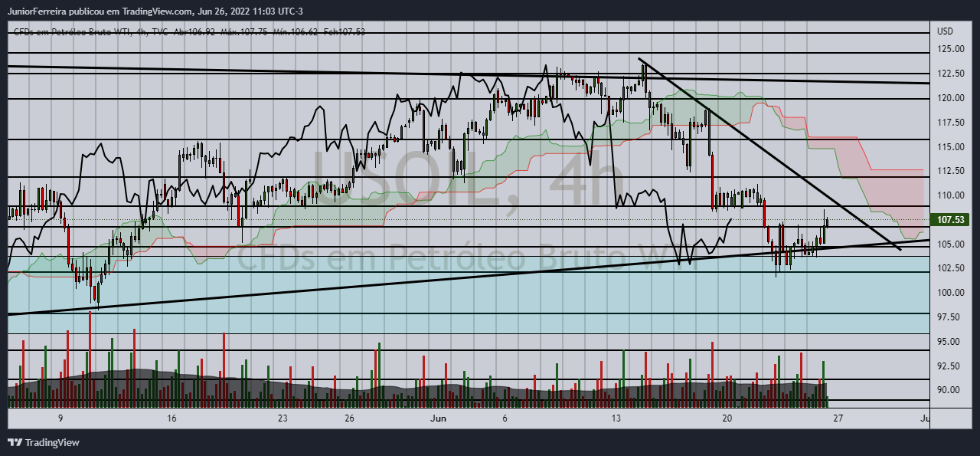Click the Fch107.53 close value in the legend

(x=345, y=31)
